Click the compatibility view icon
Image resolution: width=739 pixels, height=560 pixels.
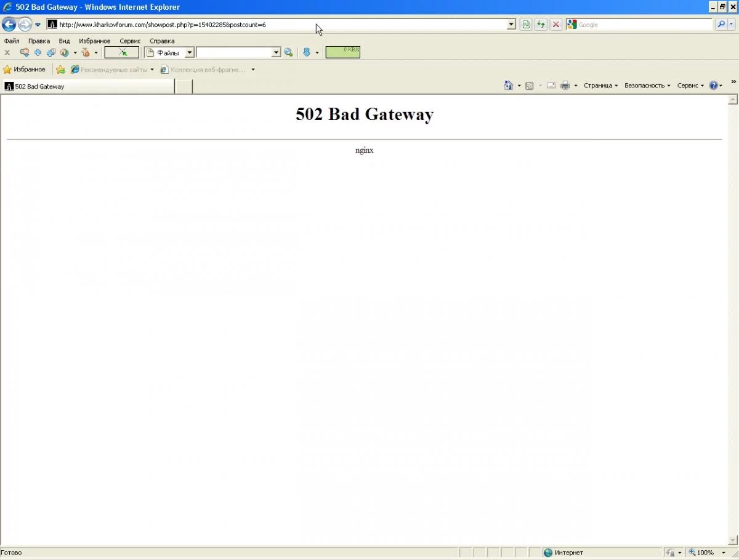point(526,25)
